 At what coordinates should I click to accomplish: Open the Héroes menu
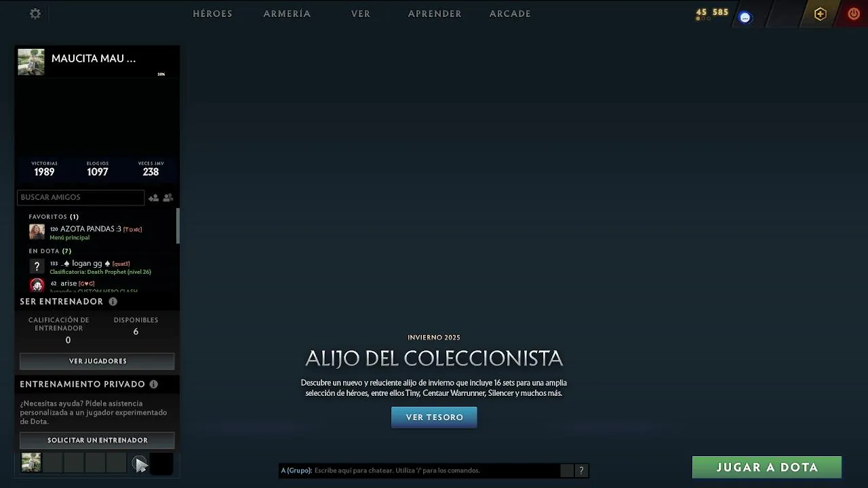click(212, 14)
